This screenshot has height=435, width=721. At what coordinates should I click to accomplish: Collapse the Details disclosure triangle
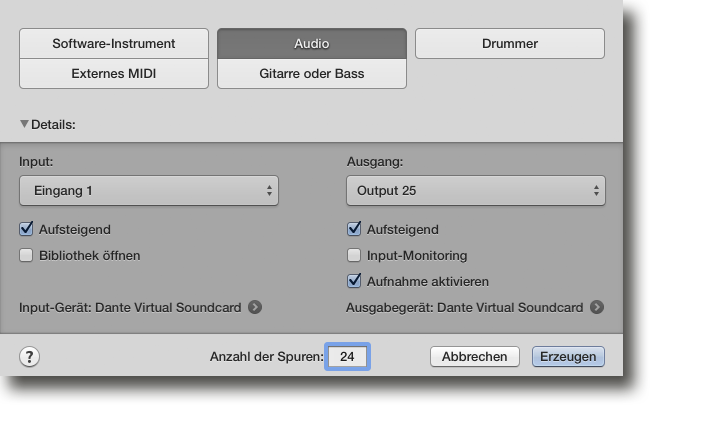click(x=24, y=124)
